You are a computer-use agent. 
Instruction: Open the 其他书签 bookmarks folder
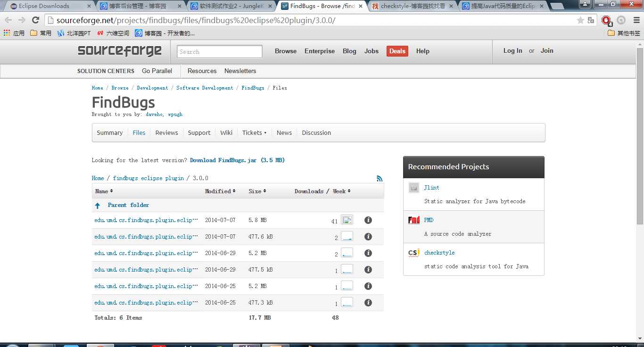[x=624, y=33]
